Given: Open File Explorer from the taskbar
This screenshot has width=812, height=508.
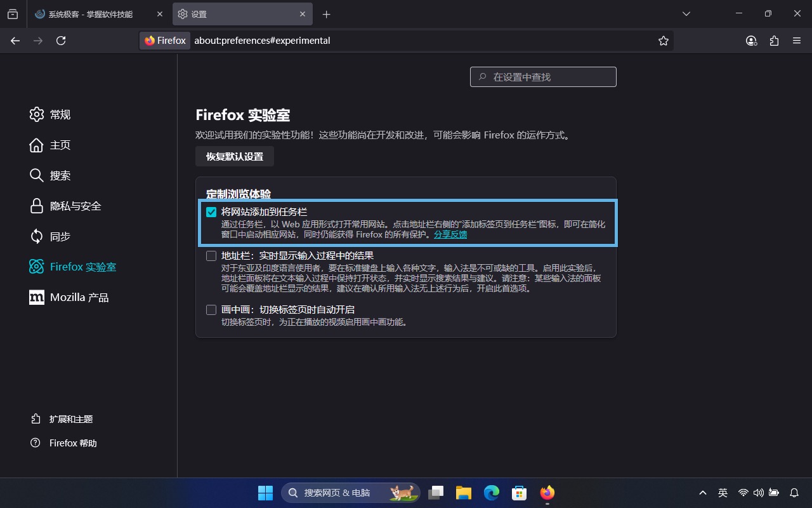Looking at the screenshot, I should tap(464, 493).
